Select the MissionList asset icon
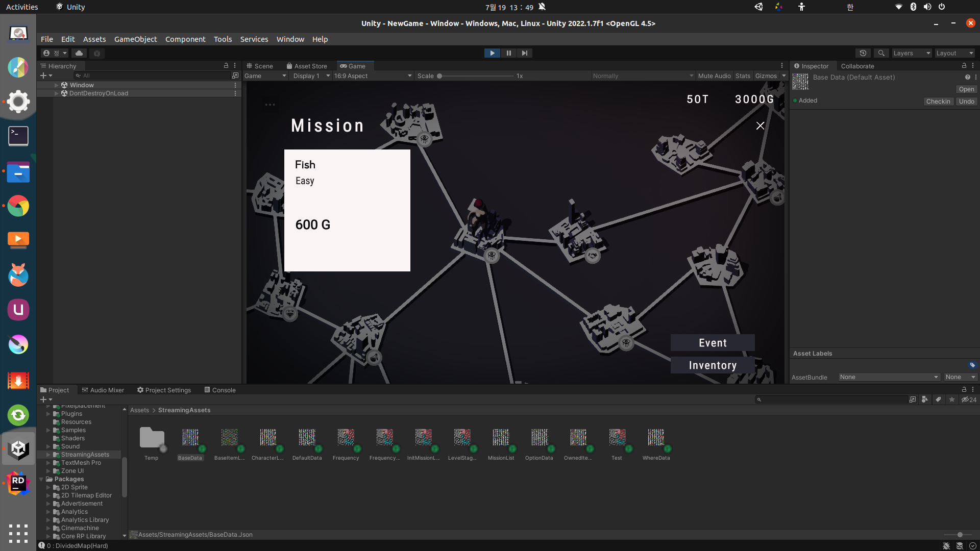 [x=501, y=437]
